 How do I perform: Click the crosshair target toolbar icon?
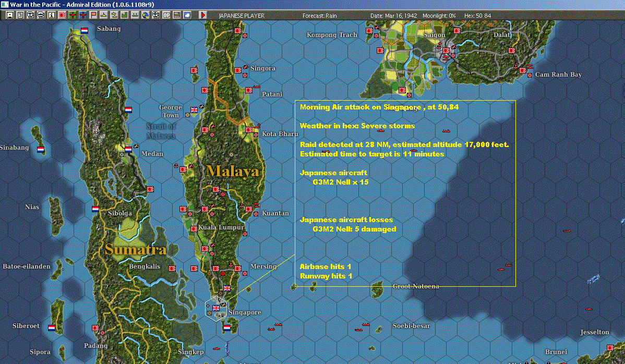pyautogui.click(x=156, y=15)
